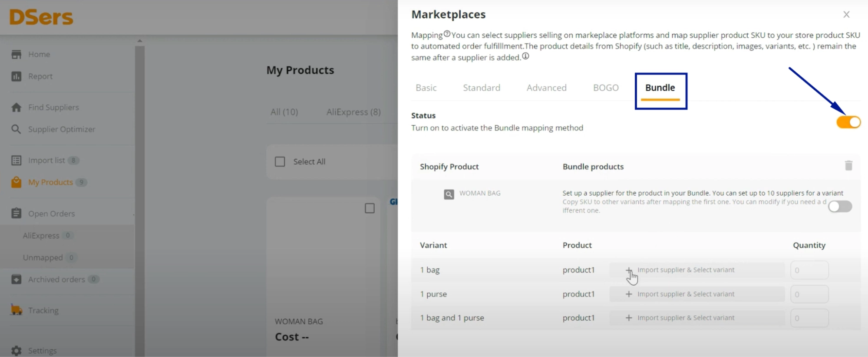The width and height of the screenshot is (868, 357).
Task: Expand Open Orders in the sidebar
Action: pyautogui.click(x=52, y=213)
